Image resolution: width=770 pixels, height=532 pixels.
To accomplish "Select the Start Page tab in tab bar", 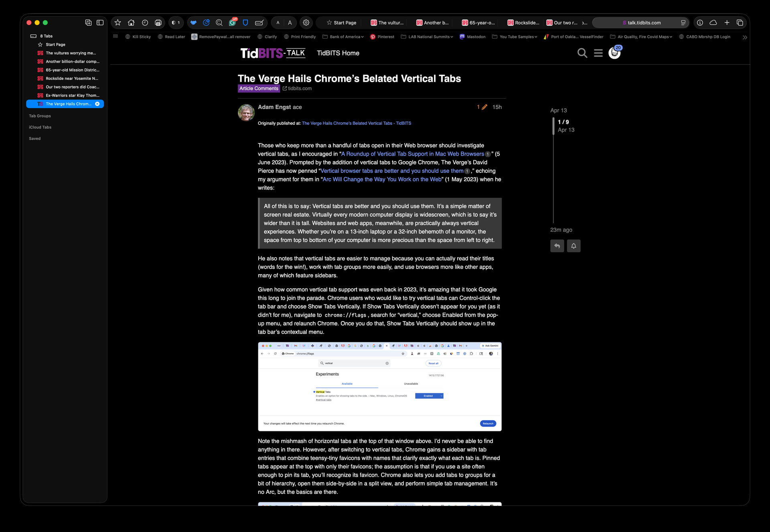I will click(x=341, y=23).
